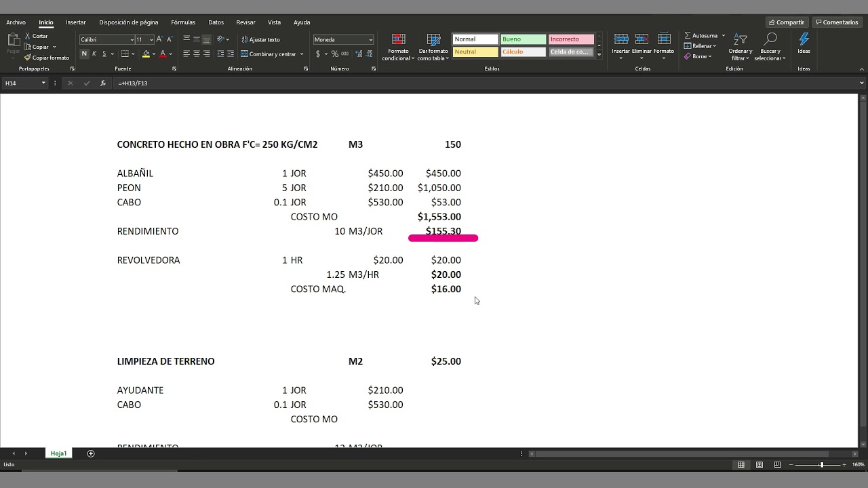
Task: Expand the cell styles gallery more arrow
Action: pyautogui.click(x=599, y=54)
